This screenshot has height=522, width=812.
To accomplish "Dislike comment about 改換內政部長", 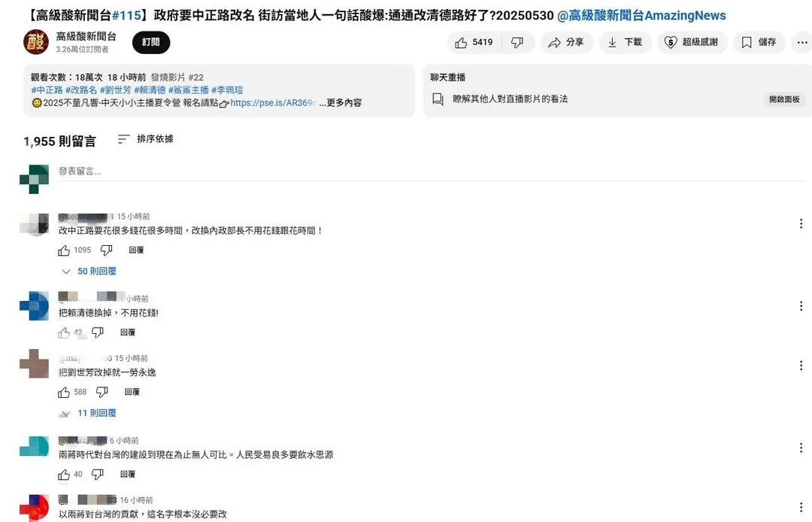I will click(106, 250).
